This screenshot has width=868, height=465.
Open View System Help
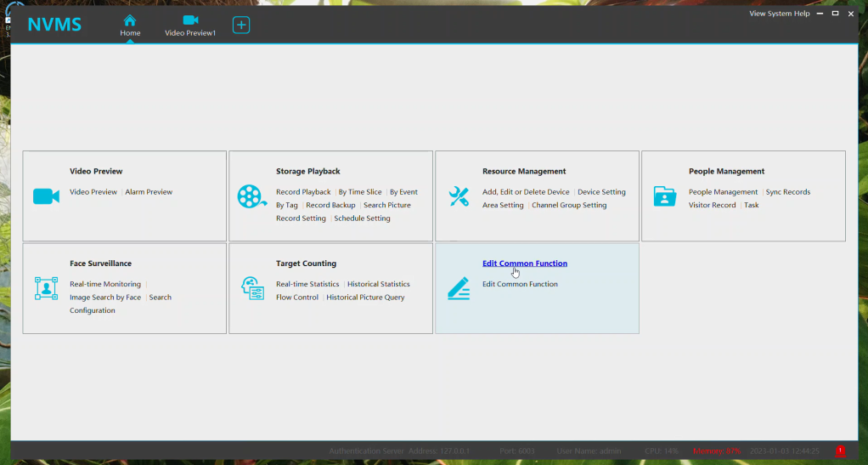coord(779,14)
